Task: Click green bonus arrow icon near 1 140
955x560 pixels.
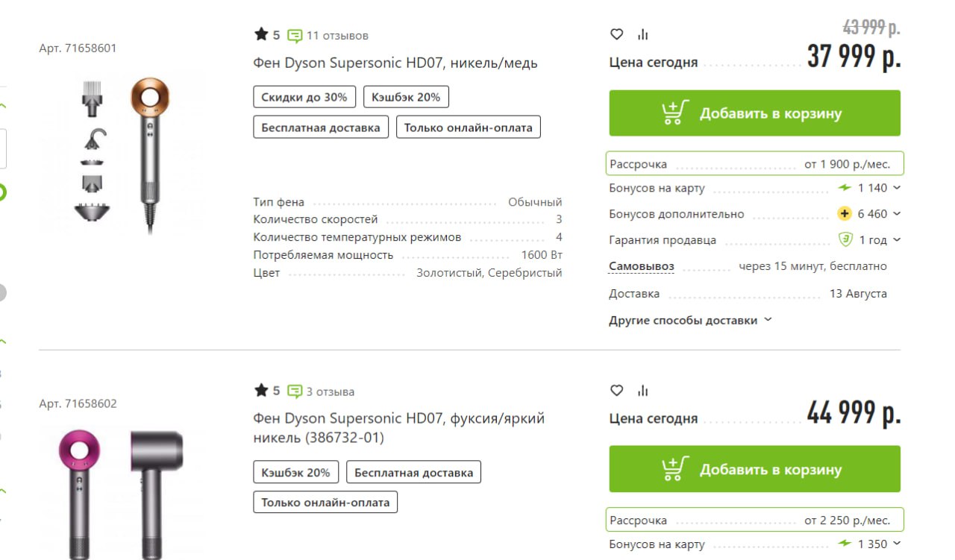Action: tap(845, 188)
